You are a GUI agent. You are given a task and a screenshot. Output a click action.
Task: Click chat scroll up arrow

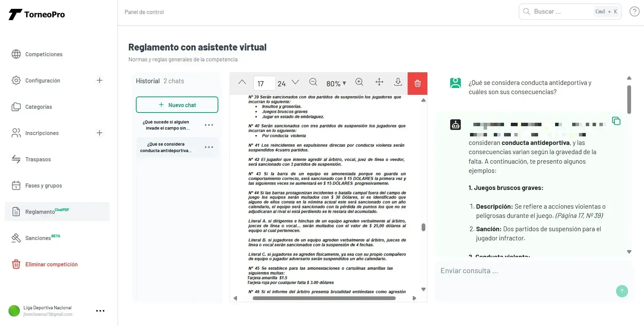[x=629, y=78]
